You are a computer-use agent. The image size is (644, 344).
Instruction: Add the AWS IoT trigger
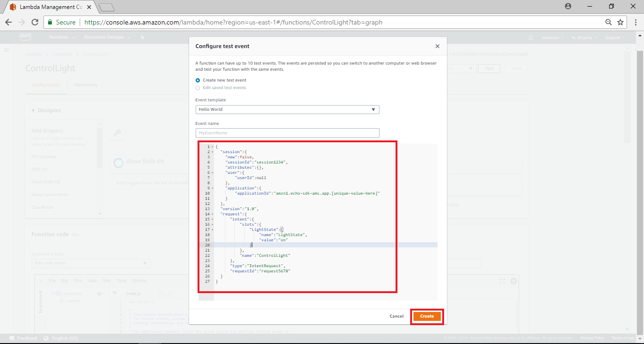coord(39,169)
